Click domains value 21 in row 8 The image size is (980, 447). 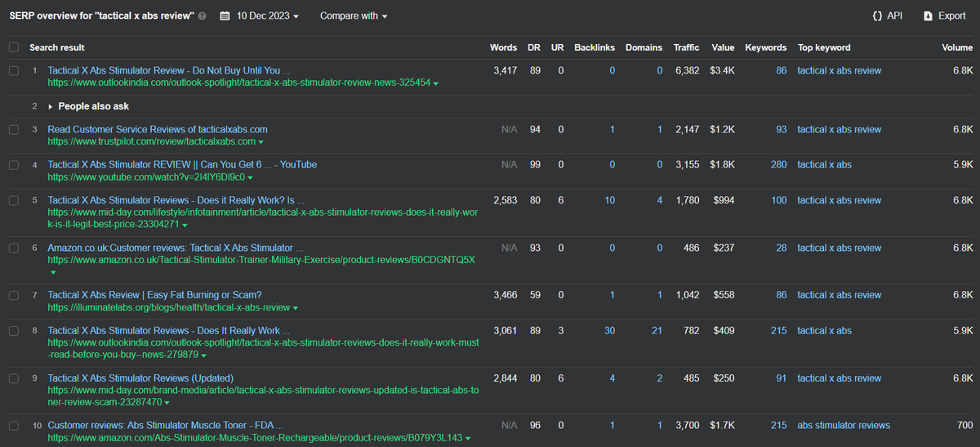tap(657, 331)
